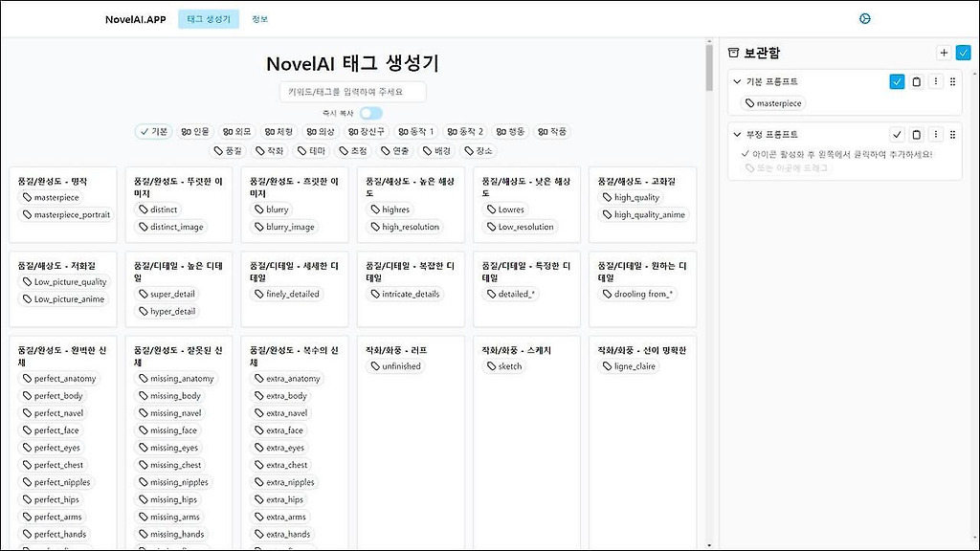Select the 인물 category chip

coord(195,132)
